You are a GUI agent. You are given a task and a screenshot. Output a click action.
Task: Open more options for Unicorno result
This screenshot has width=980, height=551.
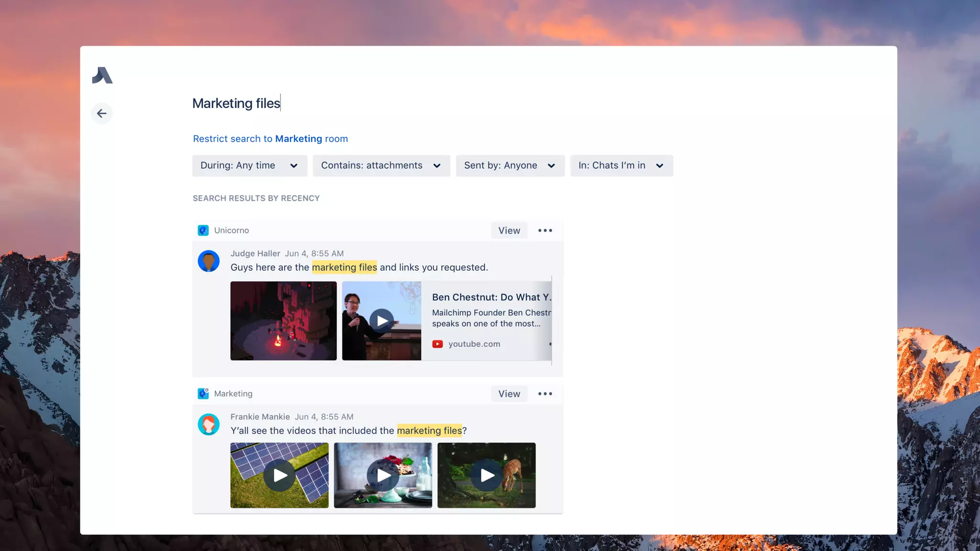coord(545,231)
